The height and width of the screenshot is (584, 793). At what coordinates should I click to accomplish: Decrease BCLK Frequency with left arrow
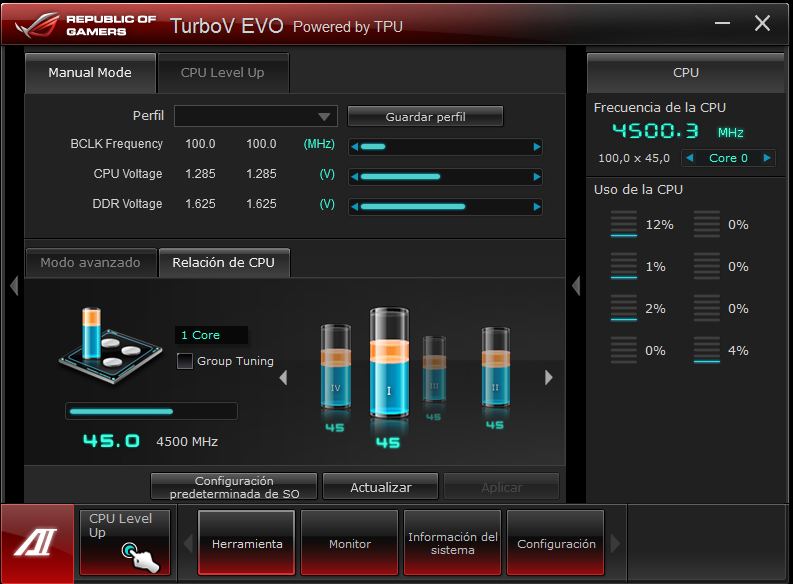[x=355, y=147]
